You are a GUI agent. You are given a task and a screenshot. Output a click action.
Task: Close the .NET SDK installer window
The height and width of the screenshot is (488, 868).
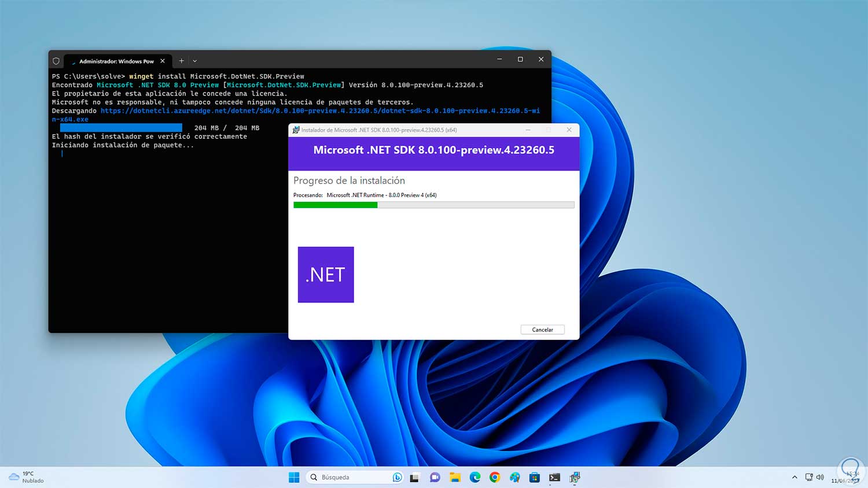pyautogui.click(x=569, y=130)
